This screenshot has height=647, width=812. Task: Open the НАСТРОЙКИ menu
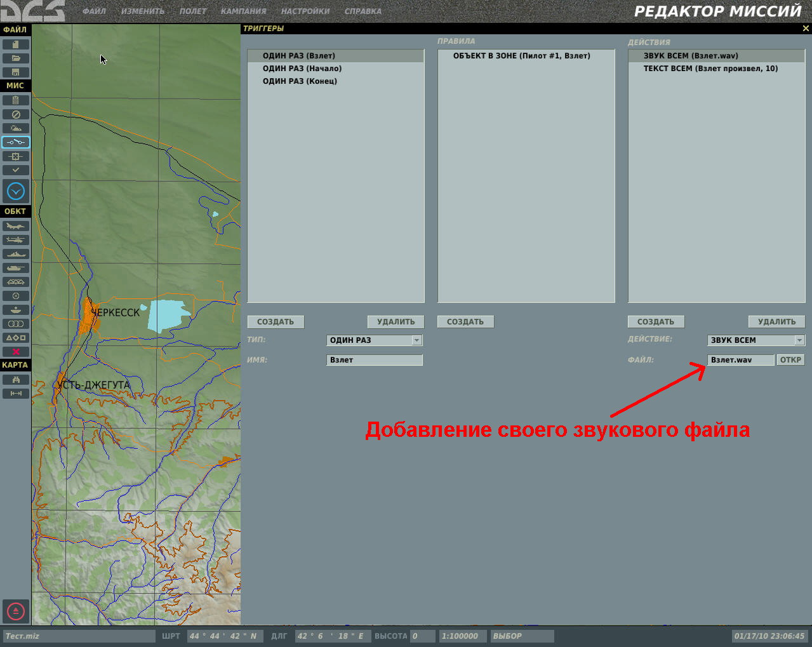click(305, 11)
